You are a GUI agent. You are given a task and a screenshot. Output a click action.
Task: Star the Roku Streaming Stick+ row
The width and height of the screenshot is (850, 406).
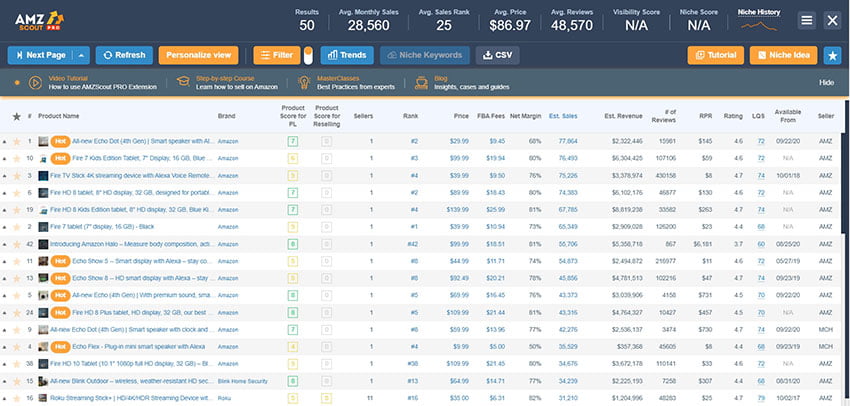pyautogui.click(x=17, y=398)
